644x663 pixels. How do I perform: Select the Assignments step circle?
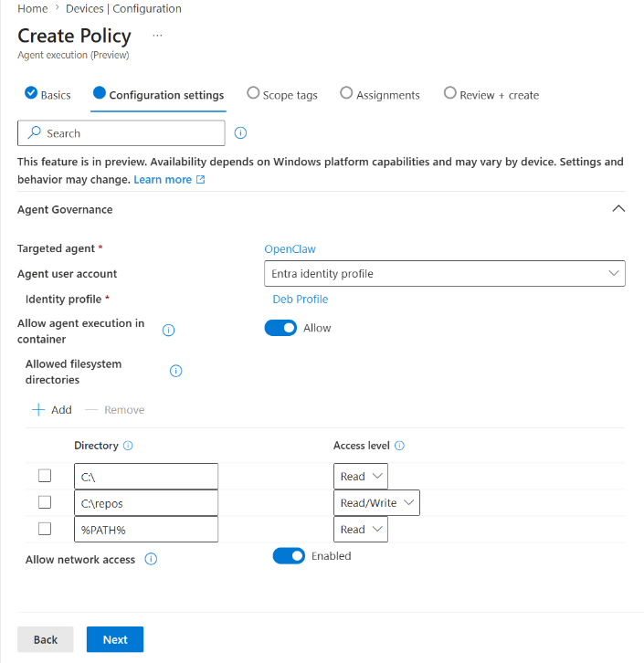(x=346, y=92)
